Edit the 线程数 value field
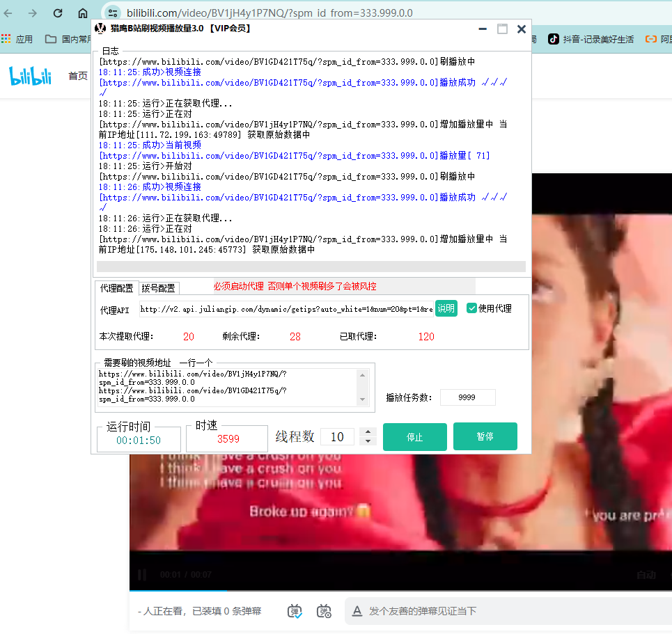 point(337,437)
